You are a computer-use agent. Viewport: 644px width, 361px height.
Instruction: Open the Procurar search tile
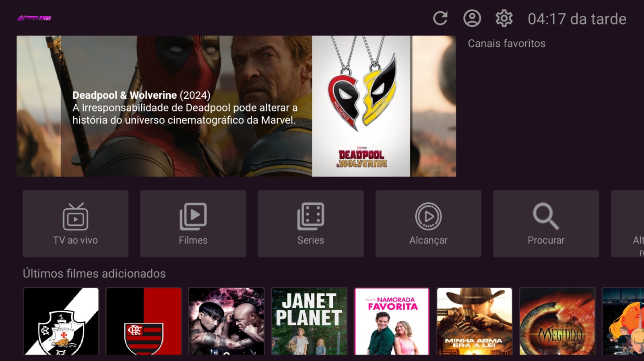tap(546, 224)
